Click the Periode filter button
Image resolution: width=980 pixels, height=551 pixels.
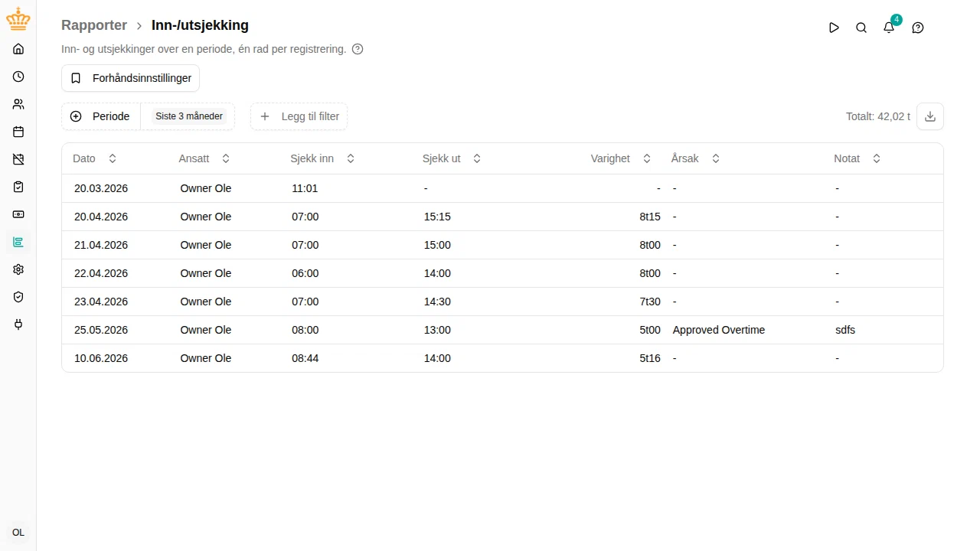click(x=101, y=116)
